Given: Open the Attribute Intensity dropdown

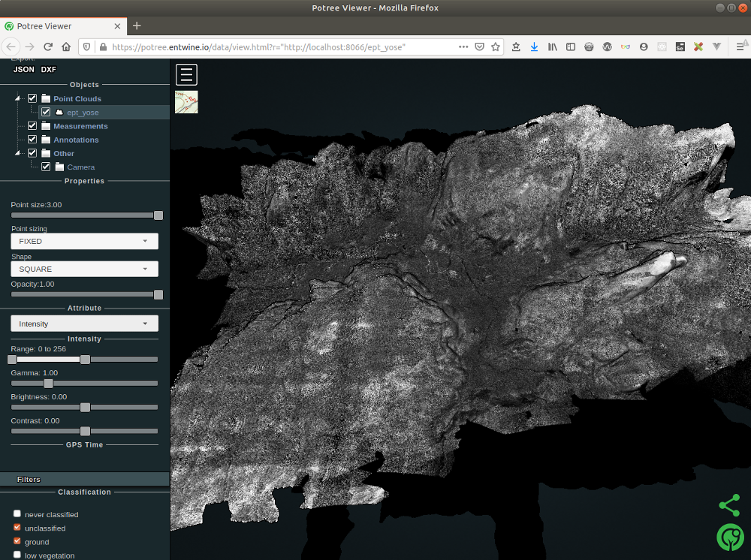Looking at the screenshot, I should point(84,324).
